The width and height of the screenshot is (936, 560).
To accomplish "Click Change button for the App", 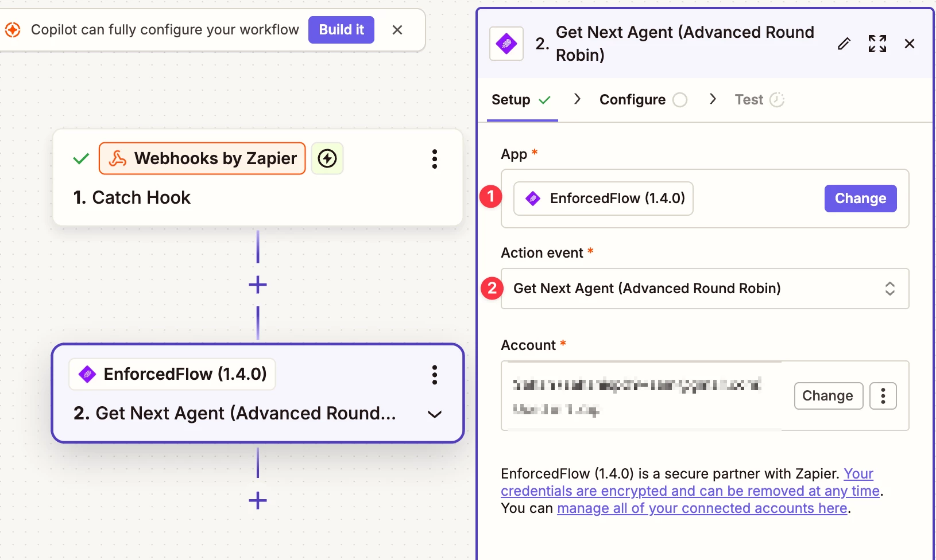I will (860, 199).
